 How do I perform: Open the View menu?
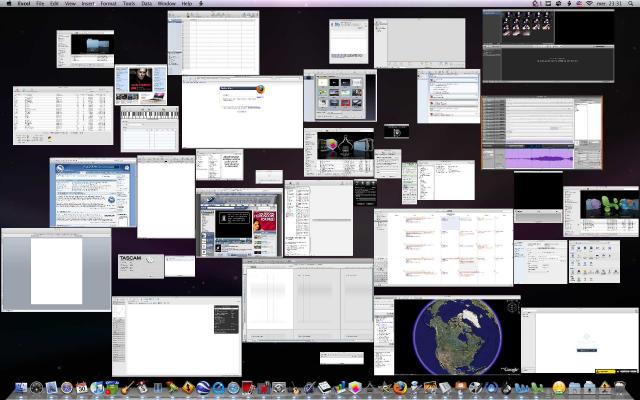(x=70, y=3)
